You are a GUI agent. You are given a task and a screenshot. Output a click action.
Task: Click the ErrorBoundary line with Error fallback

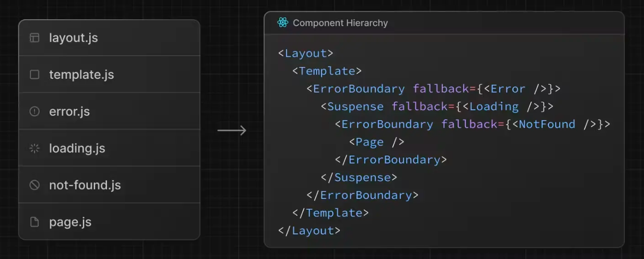click(x=433, y=89)
